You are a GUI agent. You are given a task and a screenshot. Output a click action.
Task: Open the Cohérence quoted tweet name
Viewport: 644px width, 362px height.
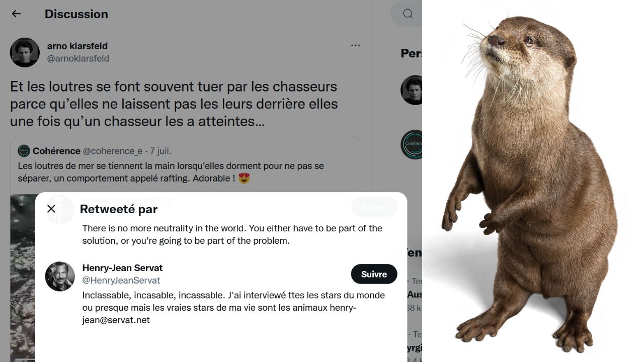pos(56,151)
